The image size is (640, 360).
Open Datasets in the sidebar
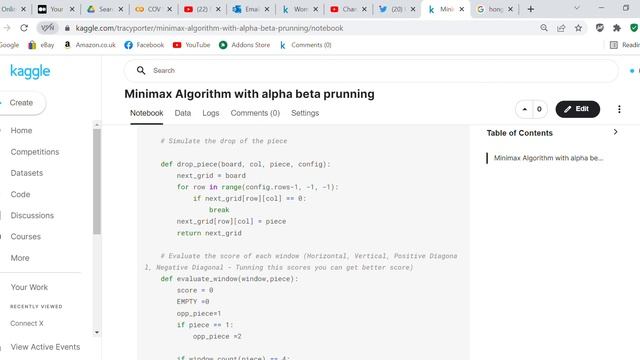pos(27,173)
